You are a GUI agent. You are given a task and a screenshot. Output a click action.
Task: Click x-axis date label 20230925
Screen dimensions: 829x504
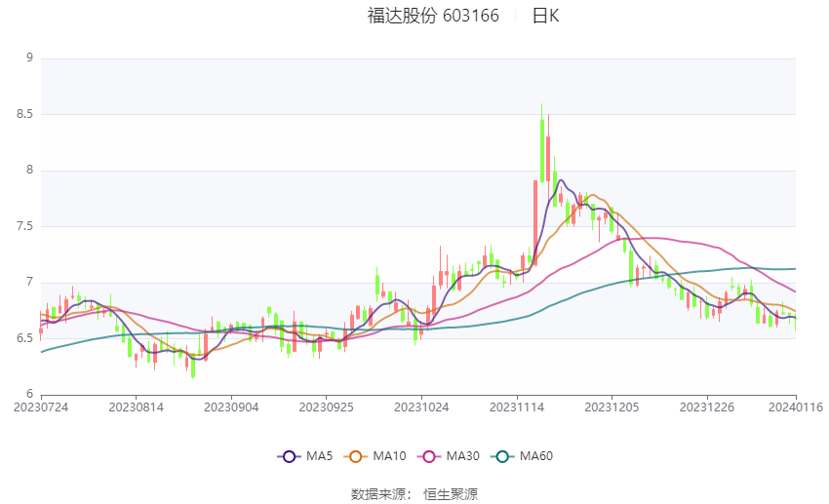326,407
